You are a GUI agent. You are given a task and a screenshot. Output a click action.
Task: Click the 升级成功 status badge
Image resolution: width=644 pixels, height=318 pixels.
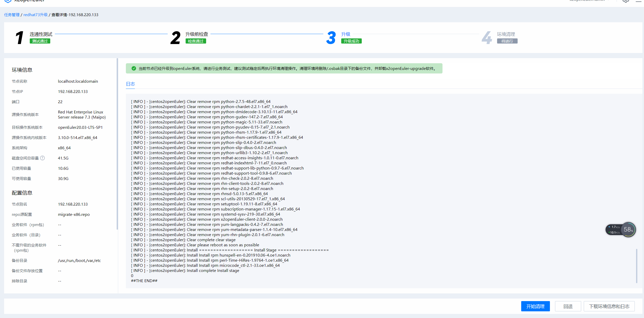click(x=351, y=41)
